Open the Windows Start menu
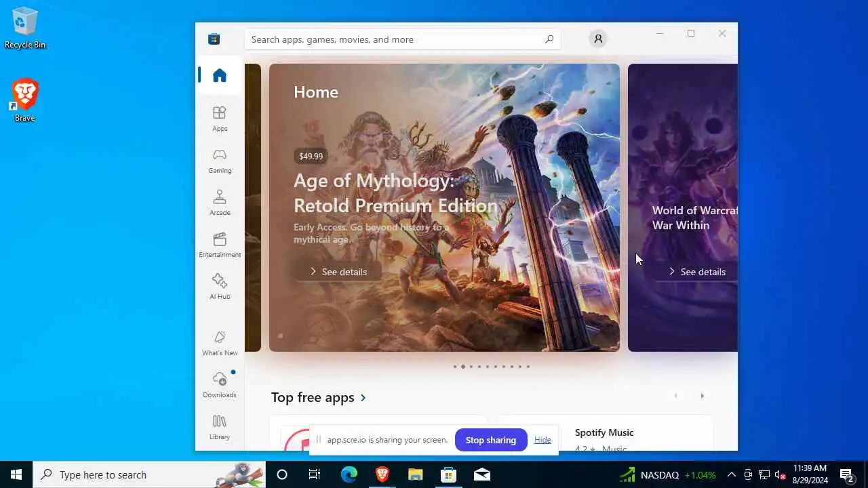The height and width of the screenshot is (488, 868). [16, 475]
